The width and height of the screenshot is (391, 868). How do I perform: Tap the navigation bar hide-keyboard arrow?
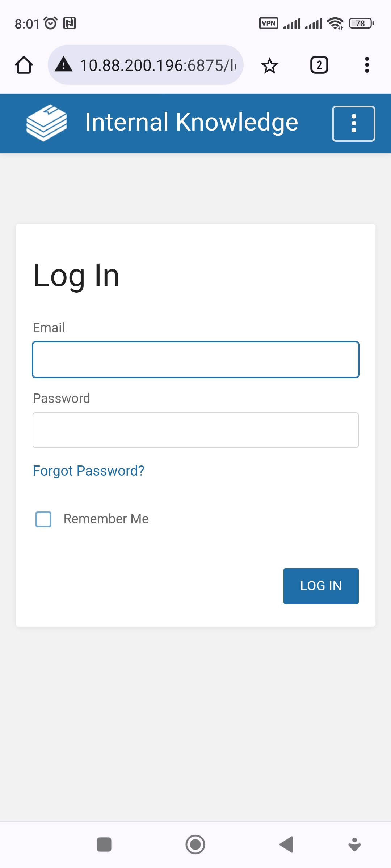tap(354, 844)
